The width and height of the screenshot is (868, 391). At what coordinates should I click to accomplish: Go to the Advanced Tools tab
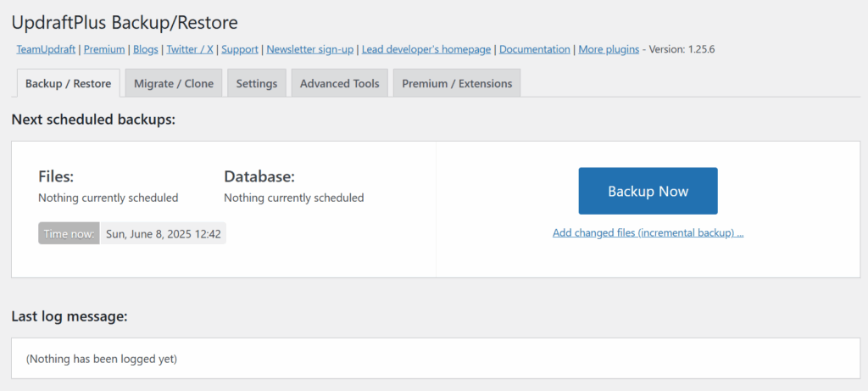point(340,84)
